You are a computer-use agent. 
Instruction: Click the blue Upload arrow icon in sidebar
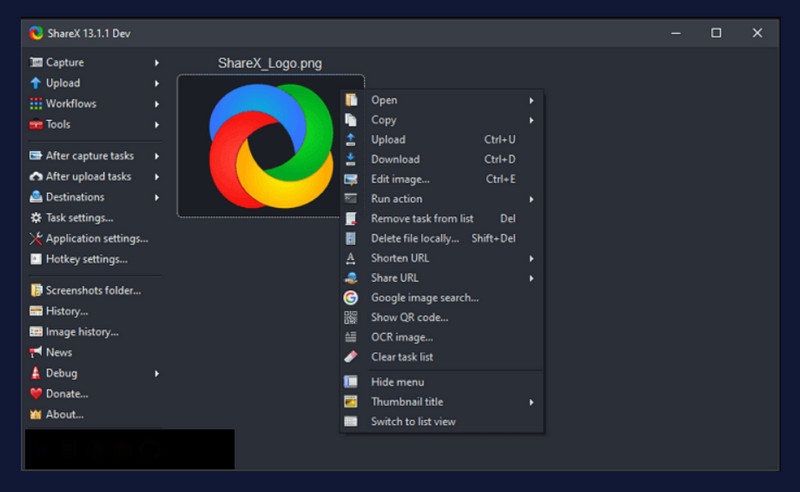pos(36,83)
